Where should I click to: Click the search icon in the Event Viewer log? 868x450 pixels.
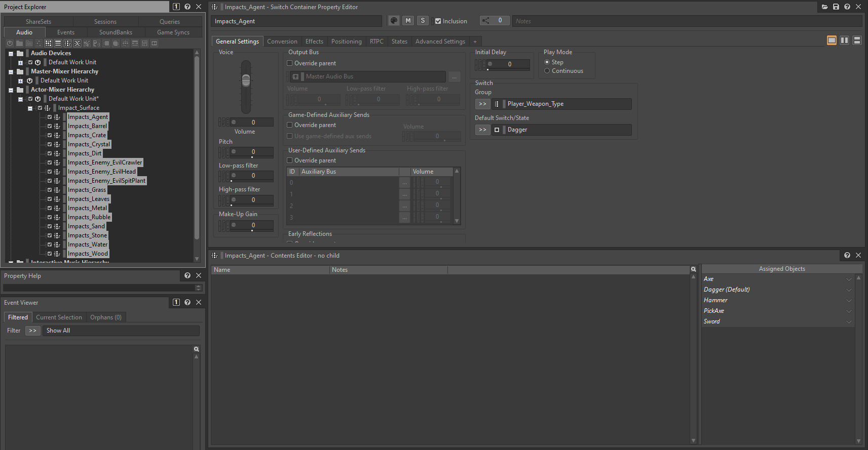pos(196,349)
